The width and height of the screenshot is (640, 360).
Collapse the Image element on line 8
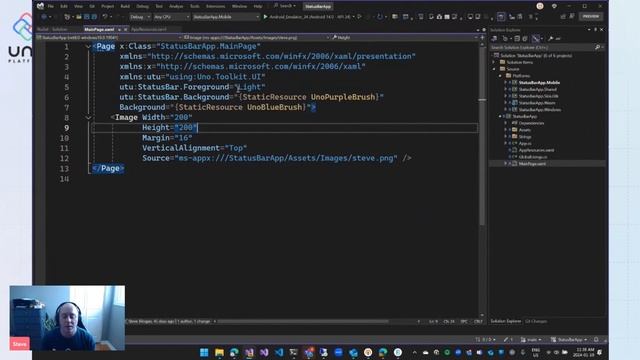click(88, 118)
